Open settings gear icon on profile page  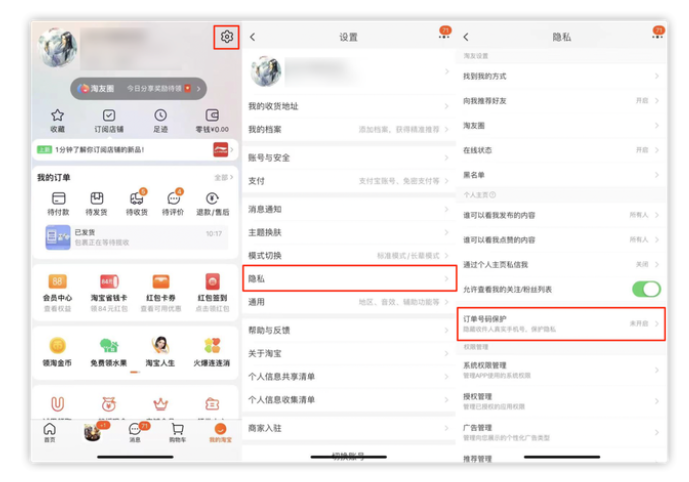(x=227, y=37)
